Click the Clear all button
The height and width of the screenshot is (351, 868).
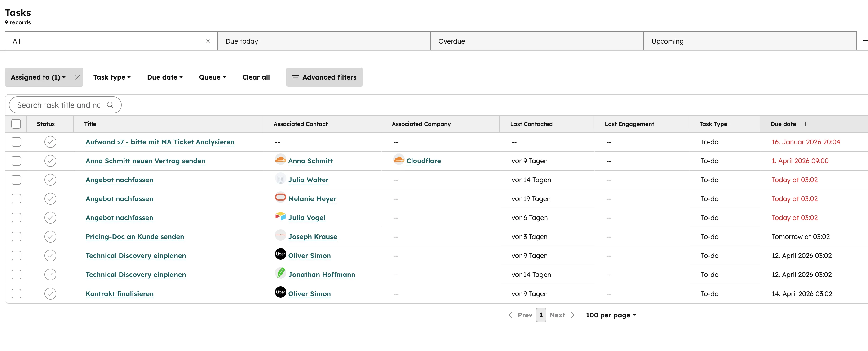[x=256, y=77]
